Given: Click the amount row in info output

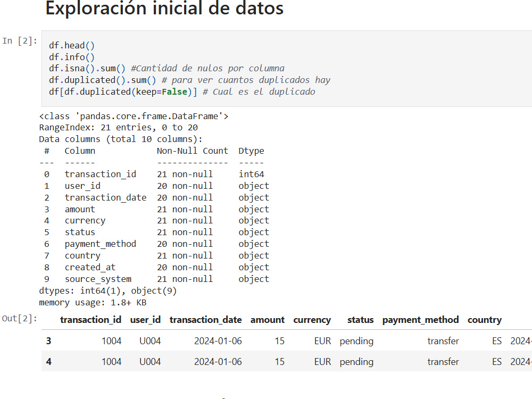Looking at the screenshot, I should click(156, 209).
